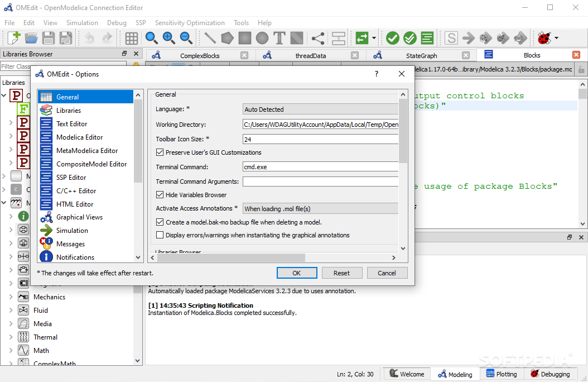
Task: Click the Undo arrow icon
Action: [x=89, y=38]
